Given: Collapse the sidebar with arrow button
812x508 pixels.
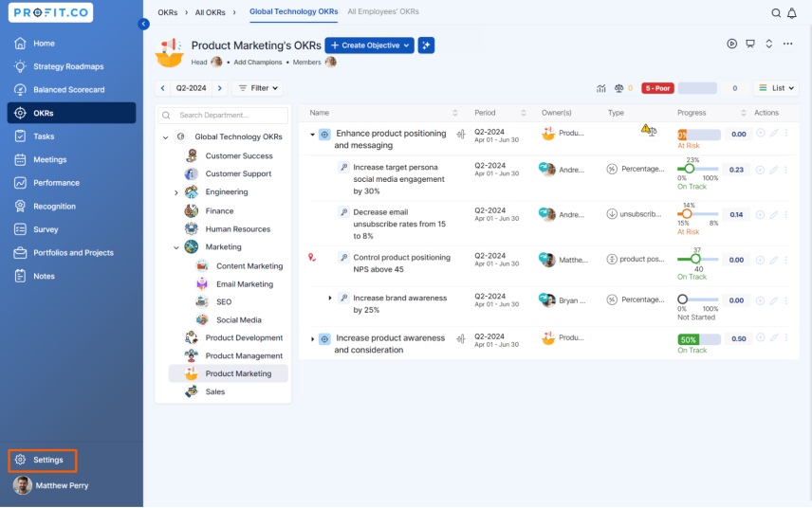Looking at the screenshot, I should [143, 24].
